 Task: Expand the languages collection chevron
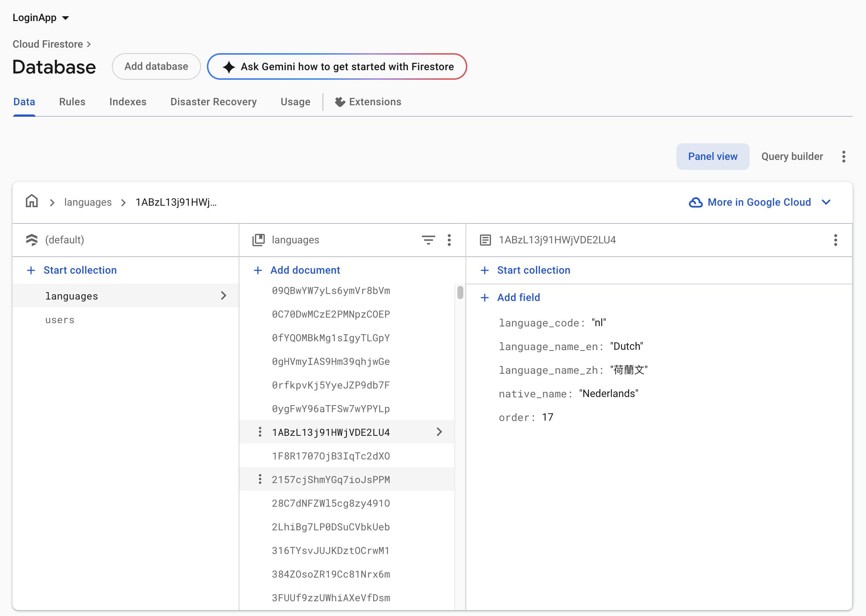tap(224, 295)
